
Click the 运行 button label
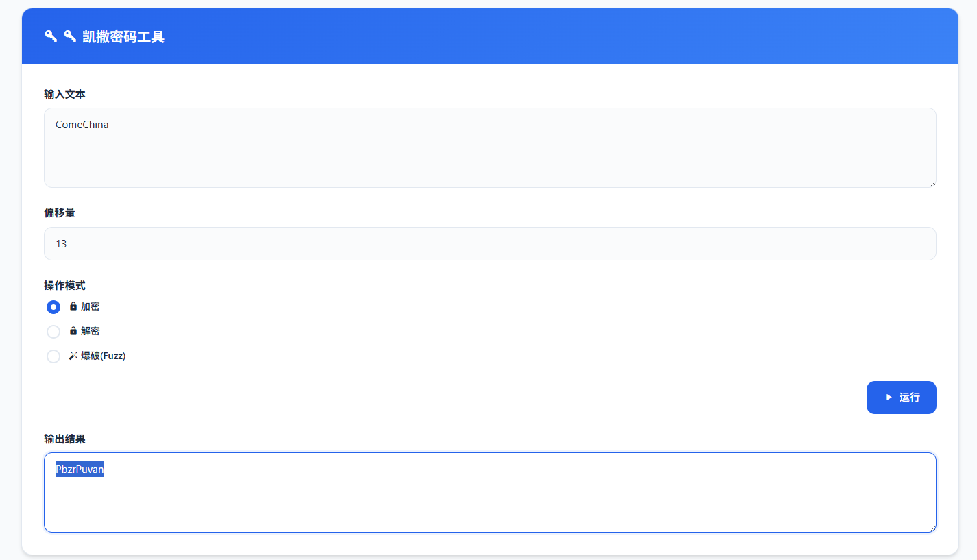909,398
